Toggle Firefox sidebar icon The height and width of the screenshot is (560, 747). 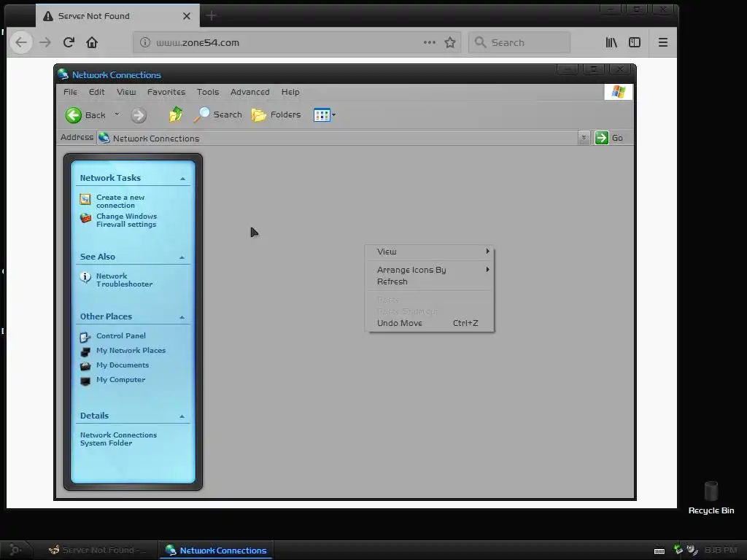635,42
